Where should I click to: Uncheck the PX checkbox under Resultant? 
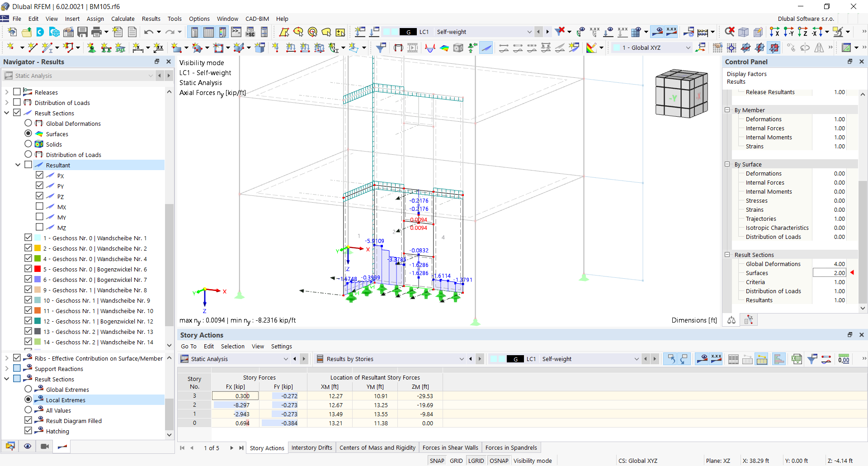pyautogui.click(x=39, y=176)
